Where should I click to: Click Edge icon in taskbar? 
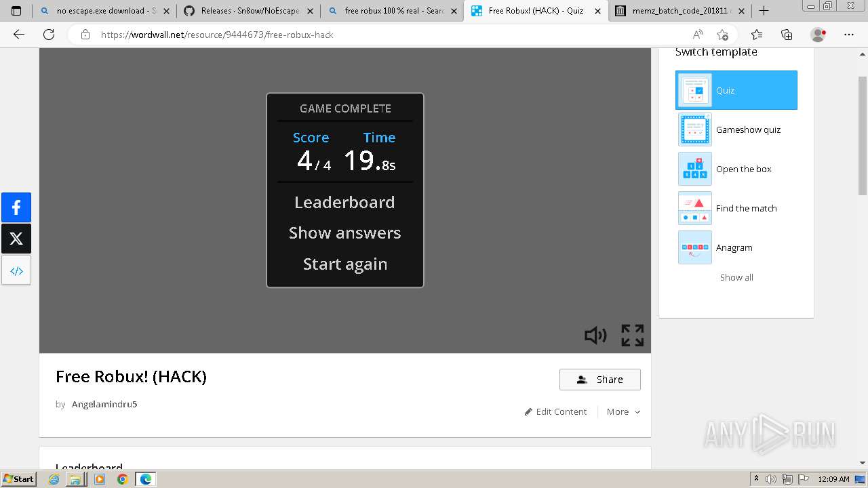[145, 479]
